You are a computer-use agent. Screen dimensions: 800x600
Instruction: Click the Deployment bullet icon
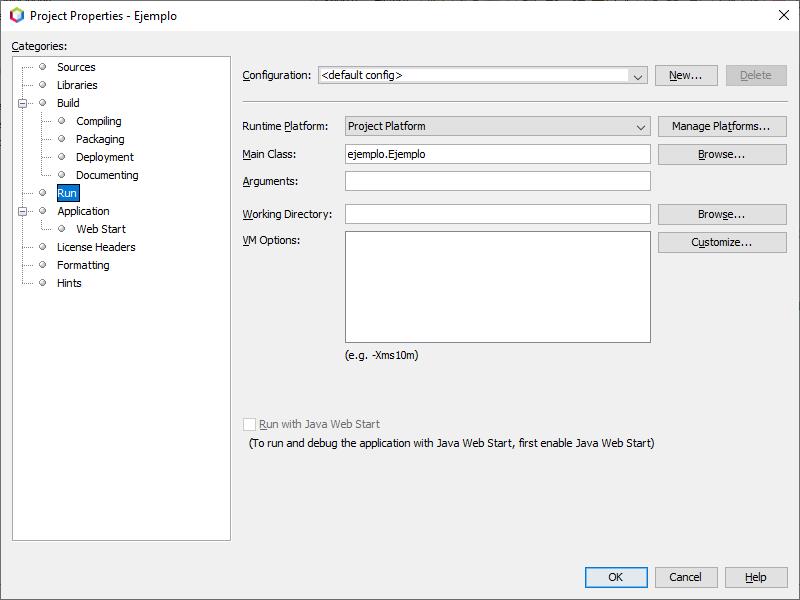[x=62, y=156]
